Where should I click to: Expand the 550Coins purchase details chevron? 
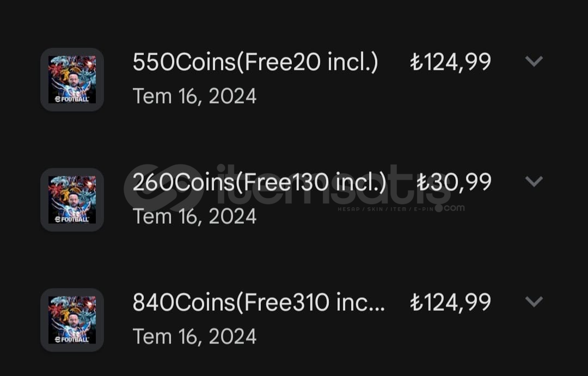[534, 61]
